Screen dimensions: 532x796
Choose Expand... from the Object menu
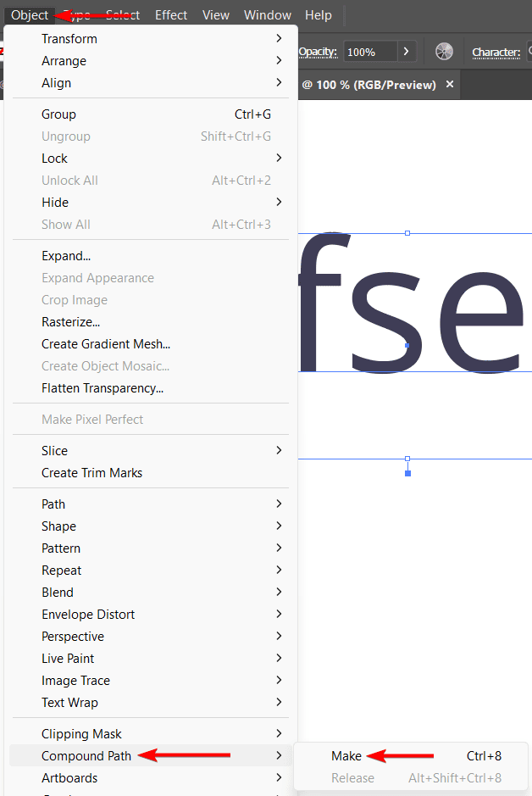[x=66, y=256]
